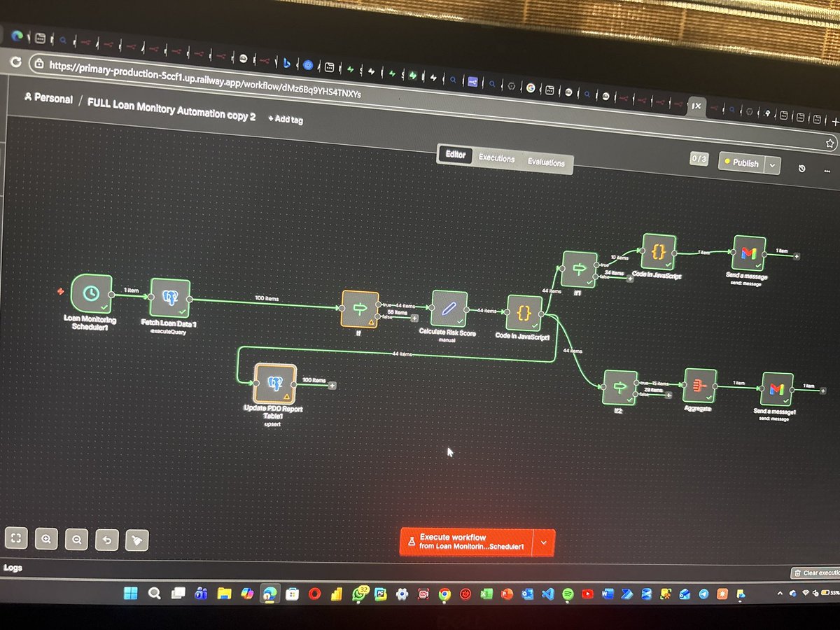Click the tidy up workflow broom icon

136,540
